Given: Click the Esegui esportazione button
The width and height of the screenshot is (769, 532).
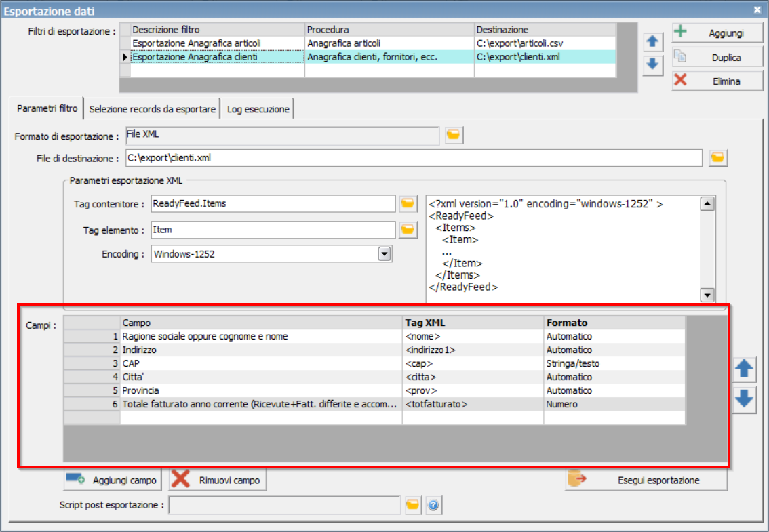Looking at the screenshot, I should [x=646, y=480].
